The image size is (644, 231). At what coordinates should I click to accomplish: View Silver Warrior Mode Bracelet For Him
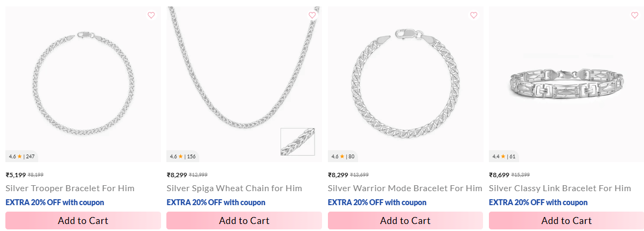(x=405, y=188)
